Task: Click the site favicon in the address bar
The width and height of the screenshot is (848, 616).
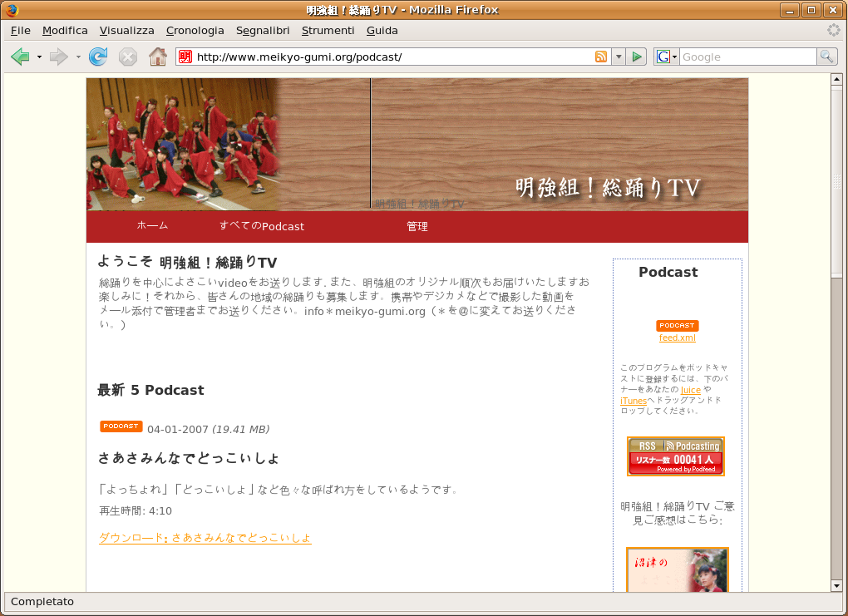Action: coord(185,57)
